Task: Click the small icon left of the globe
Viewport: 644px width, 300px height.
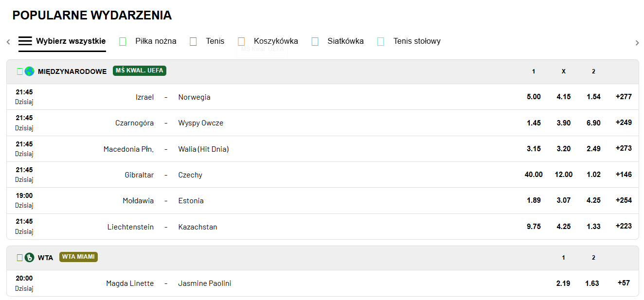Action: [x=20, y=71]
